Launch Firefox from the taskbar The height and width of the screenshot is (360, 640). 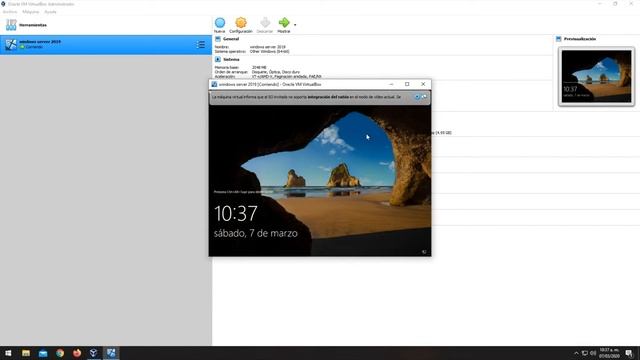click(x=77, y=353)
